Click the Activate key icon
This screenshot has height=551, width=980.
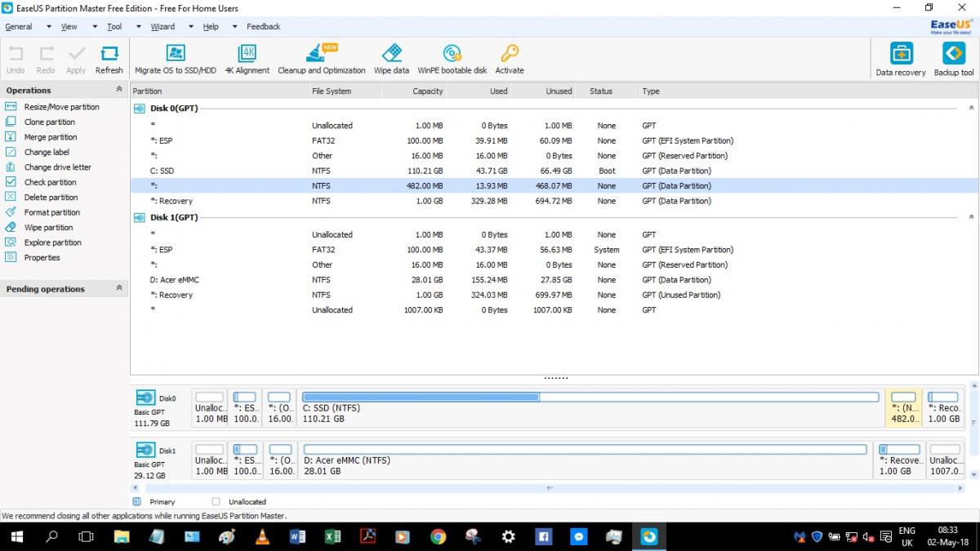pos(510,54)
